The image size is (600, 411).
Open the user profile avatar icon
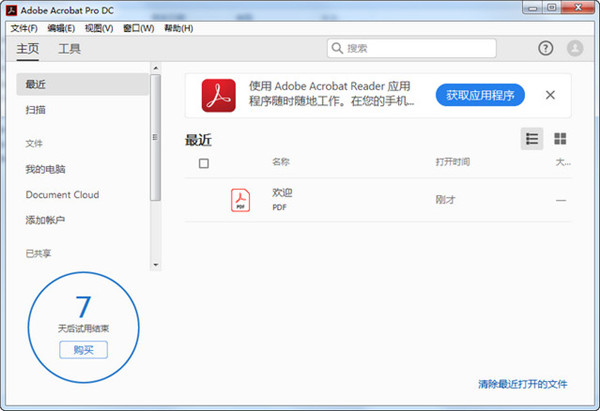(575, 48)
